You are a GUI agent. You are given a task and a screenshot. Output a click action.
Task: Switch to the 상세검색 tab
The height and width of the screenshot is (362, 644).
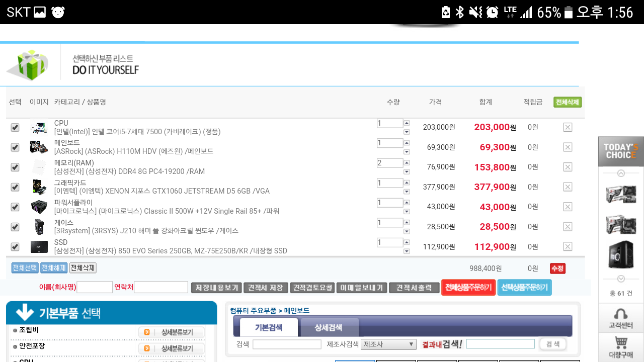point(329,328)
